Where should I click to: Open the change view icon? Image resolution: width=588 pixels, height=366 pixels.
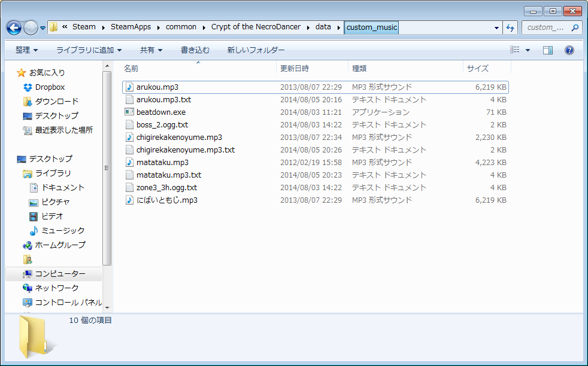(514, 50)
